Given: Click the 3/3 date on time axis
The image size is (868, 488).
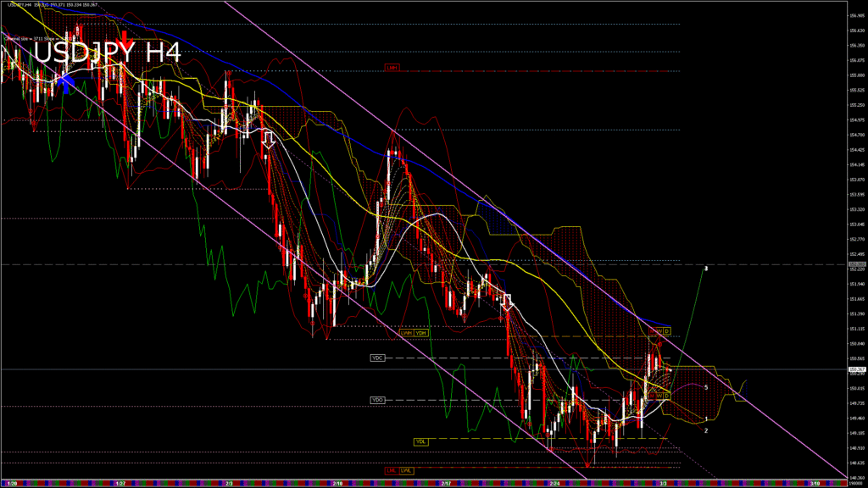Looking at the screenshot, I should [x=663, y=484].
